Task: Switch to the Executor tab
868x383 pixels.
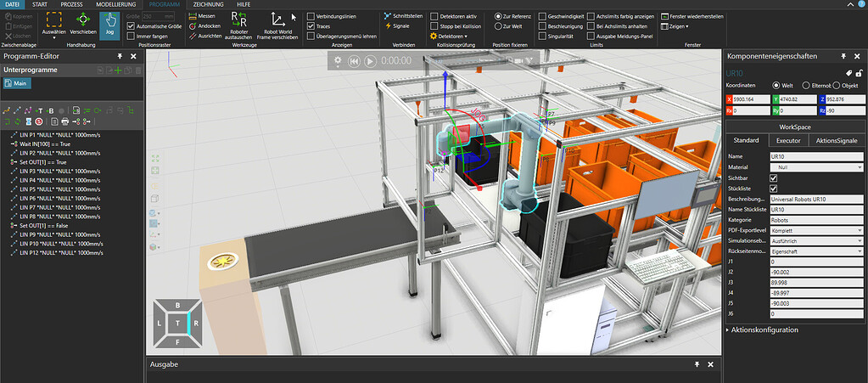Action: (787, 140)
